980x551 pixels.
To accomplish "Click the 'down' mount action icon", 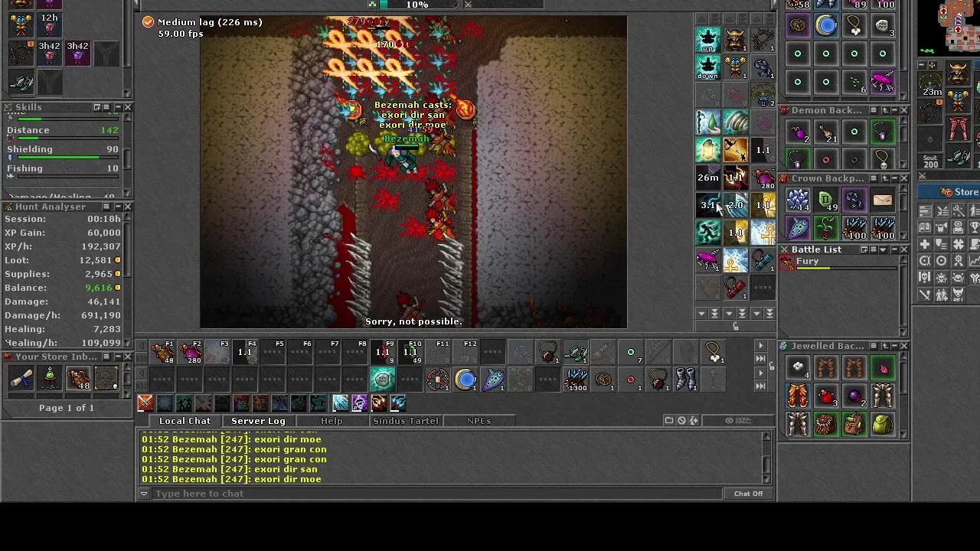I will click(x=708, y=67).
